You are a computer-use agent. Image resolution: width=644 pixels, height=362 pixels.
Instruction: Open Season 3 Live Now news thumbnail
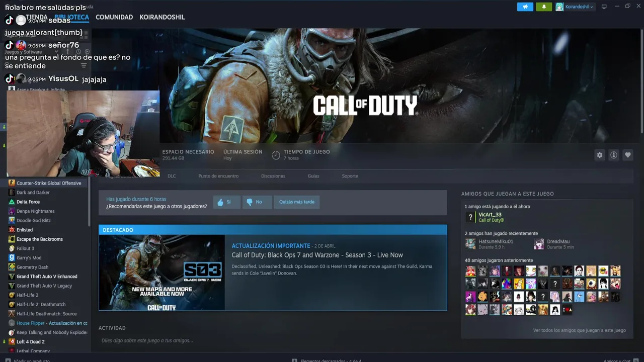(162, 273)
